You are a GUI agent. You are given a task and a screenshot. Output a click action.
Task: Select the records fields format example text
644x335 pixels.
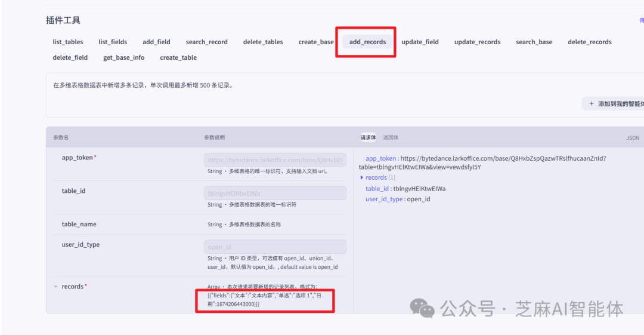[x=265, y=300]
